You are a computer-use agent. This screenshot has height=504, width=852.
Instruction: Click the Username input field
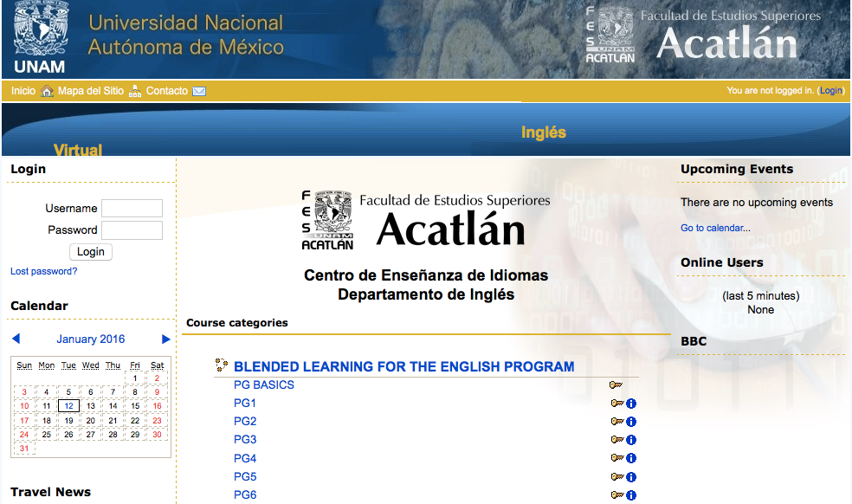pyautogui.click(x=132, y=208)
